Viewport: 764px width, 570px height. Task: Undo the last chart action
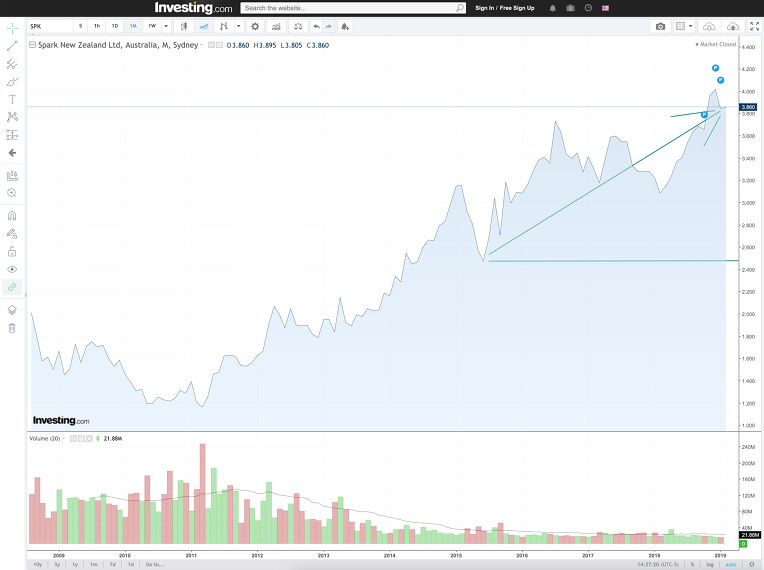317,26
